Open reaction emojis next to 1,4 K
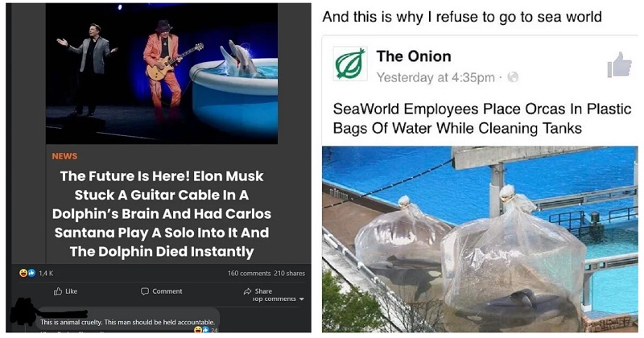The image size is (644, 338). pyautogui.click(x=27, y=273)
